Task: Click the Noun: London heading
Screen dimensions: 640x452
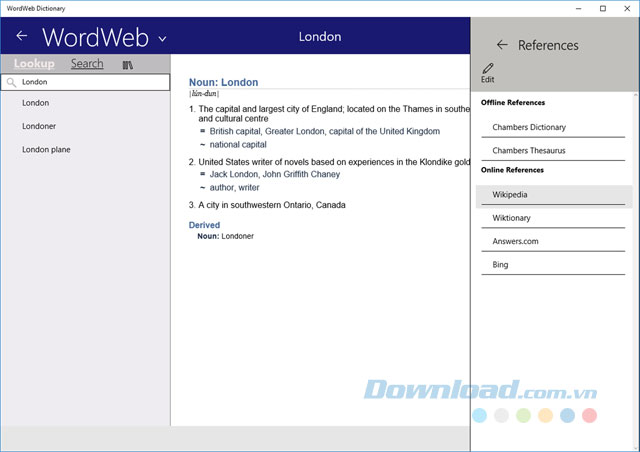Action: coord(223,82)
